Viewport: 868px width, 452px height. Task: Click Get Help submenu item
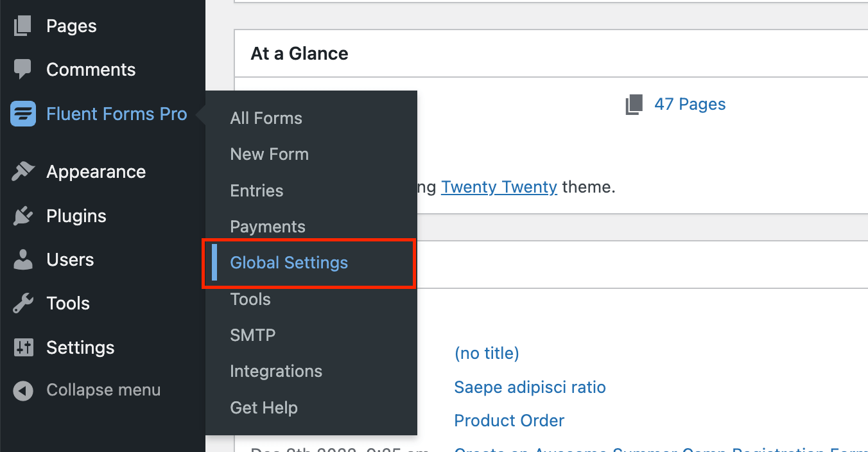pos(264,408)
